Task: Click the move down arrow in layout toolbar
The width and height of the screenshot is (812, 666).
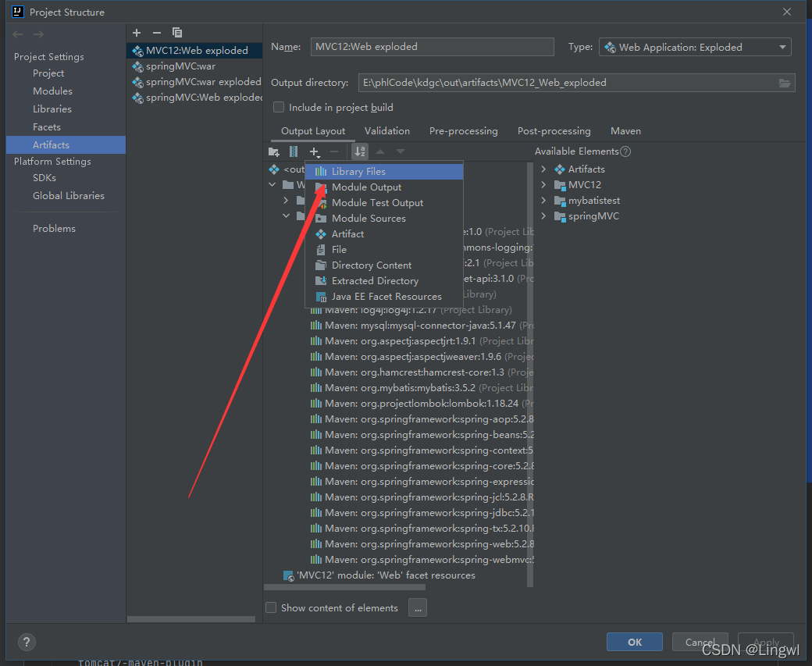Action: pos(401,151)
